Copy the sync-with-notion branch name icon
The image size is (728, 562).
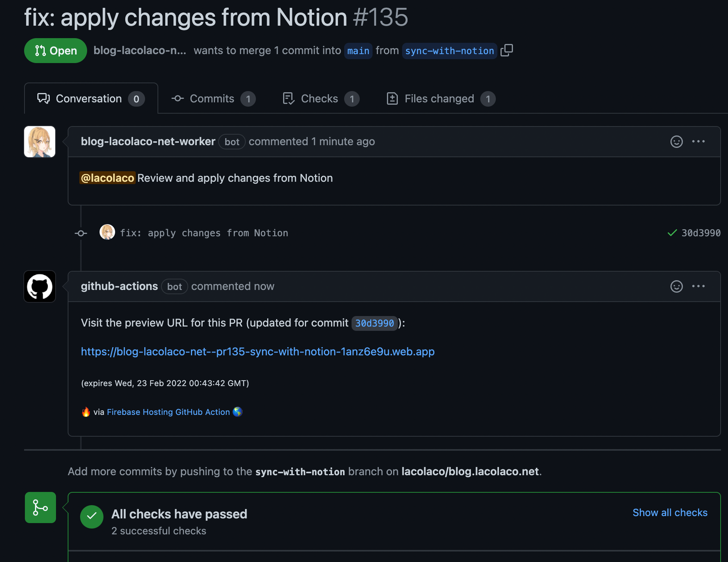point(507,50)
